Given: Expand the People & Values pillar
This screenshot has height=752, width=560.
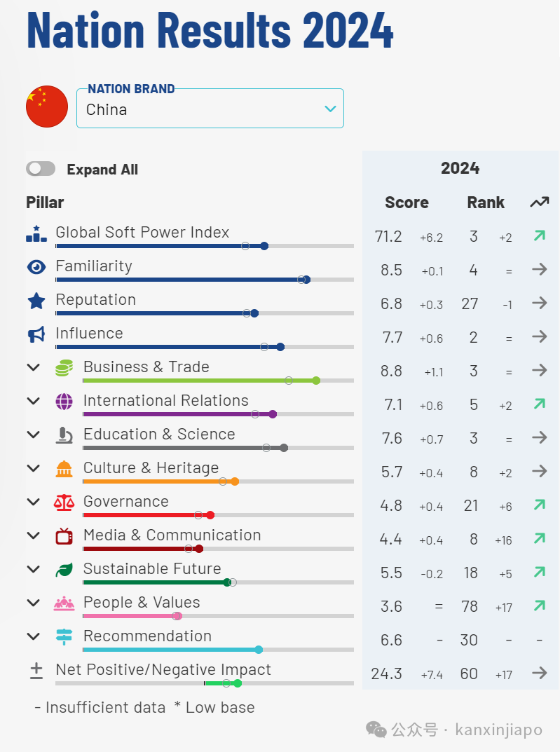Looking at the screenshot, I should click(x=34, y=603).
